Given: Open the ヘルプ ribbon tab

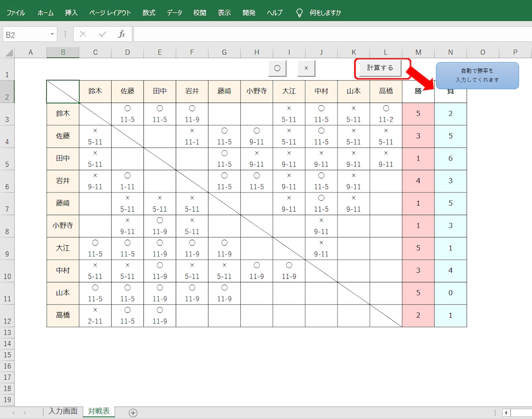Looking at the screenshot, I should point(275,13).
